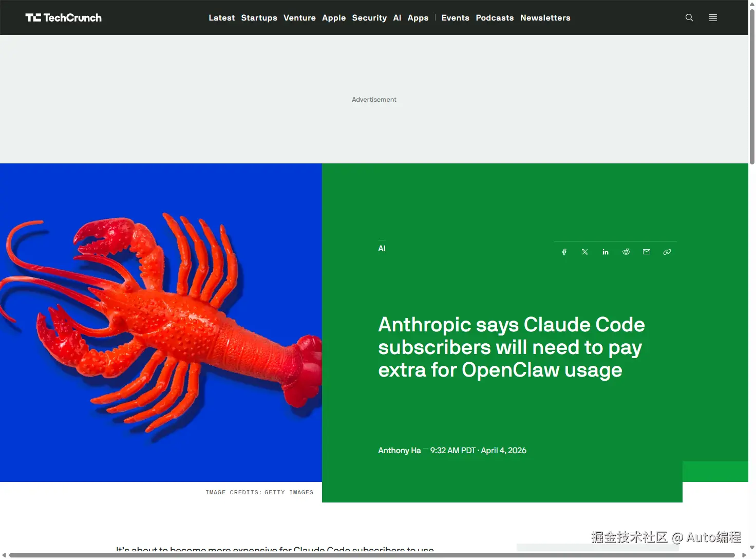Click the red lobster hero image
The width and height of the screenshot is (756, 559).
(161, 322)
